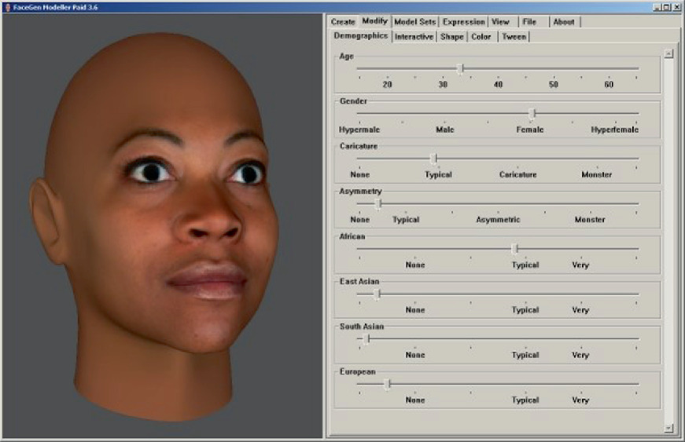Click the European slider thumb
The height and width of the screenshot is (442, 685).
pos(388,383)
